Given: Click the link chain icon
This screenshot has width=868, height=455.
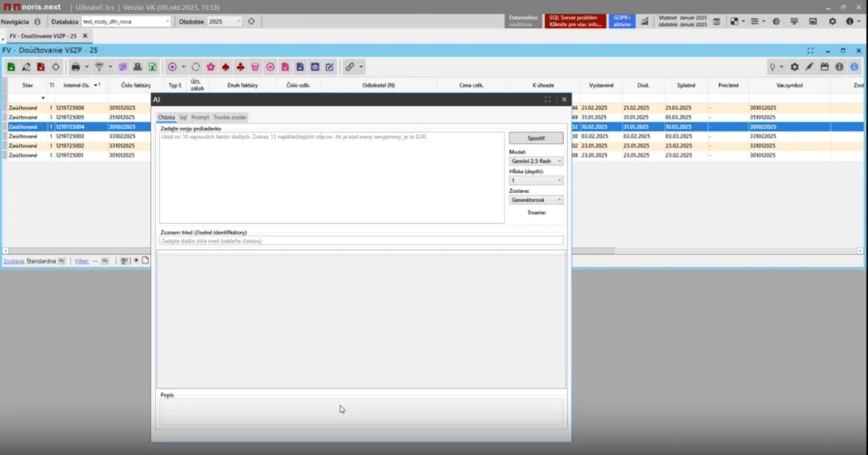Looking at the screenshot, I should pos(348,67).
